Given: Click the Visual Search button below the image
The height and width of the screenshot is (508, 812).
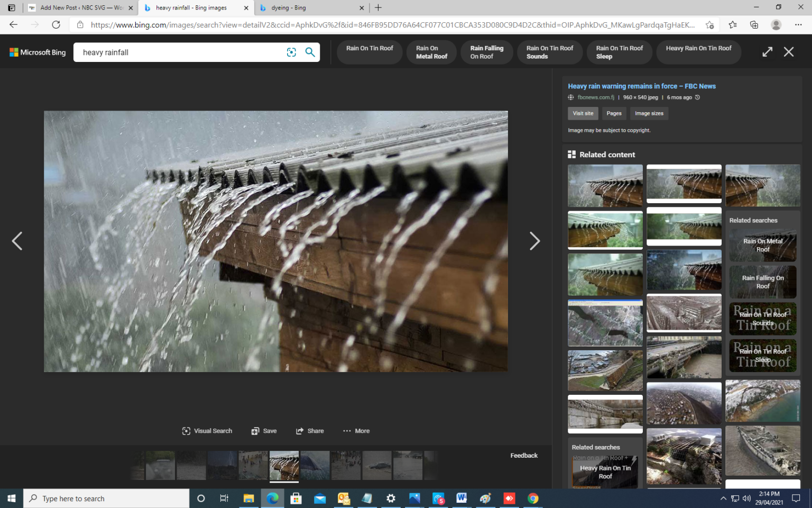Looking at the screenshot, I should tap(207, 431).
